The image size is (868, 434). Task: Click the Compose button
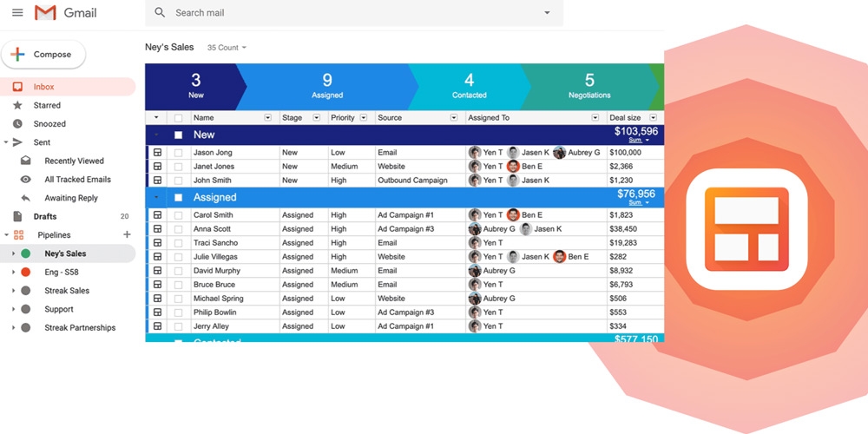coord(43,55)
